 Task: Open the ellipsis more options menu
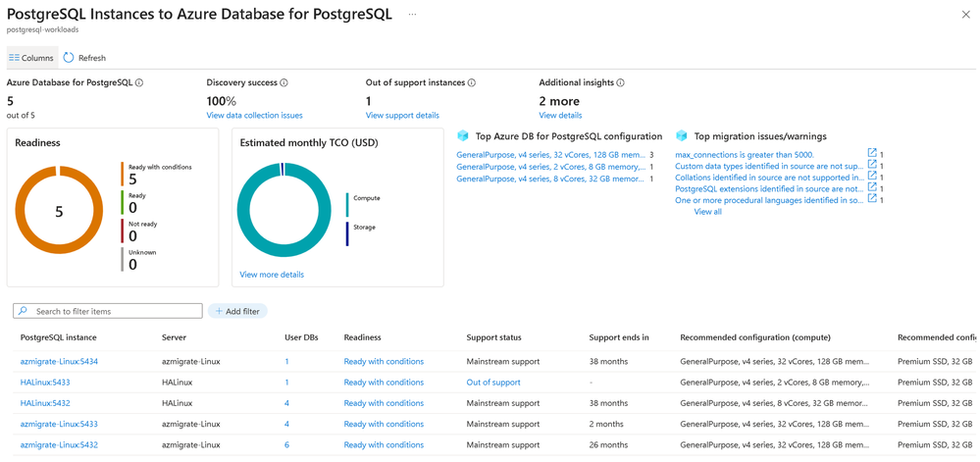pos(412,15)
